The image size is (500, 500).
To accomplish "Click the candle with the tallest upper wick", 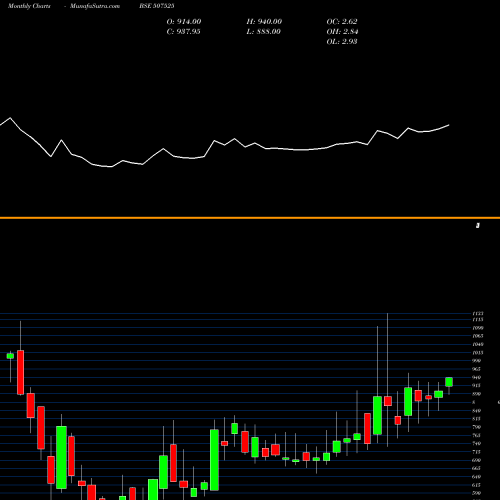I will [388, 401].
